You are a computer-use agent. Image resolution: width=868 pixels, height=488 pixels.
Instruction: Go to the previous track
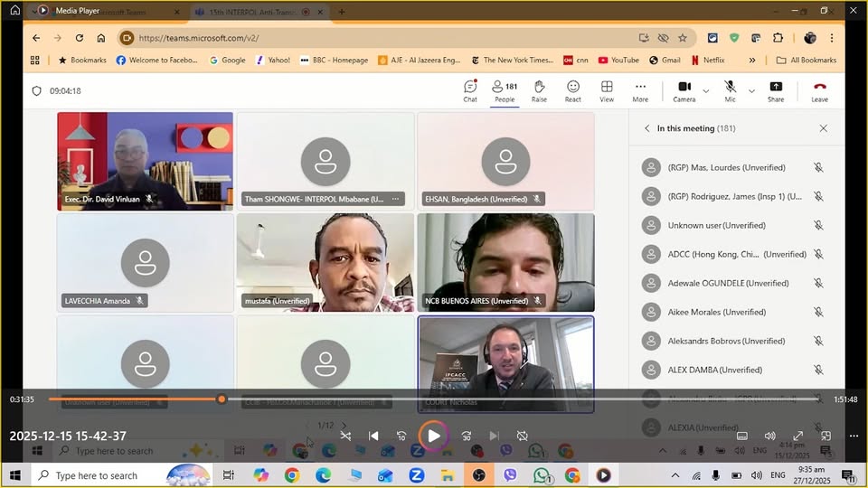[373, 436]
